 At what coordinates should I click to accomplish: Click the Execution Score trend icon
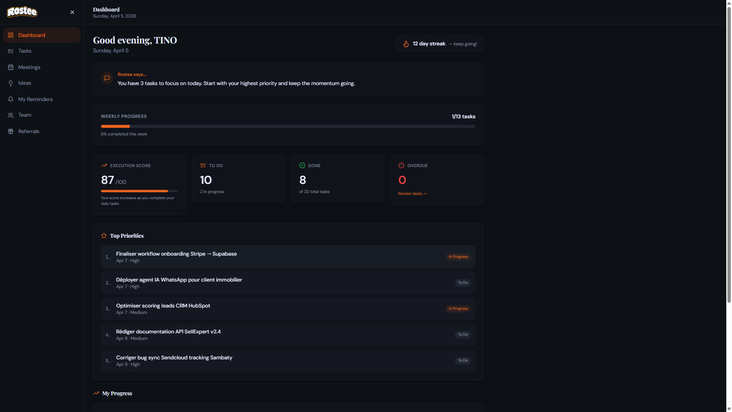pos(104,165)
